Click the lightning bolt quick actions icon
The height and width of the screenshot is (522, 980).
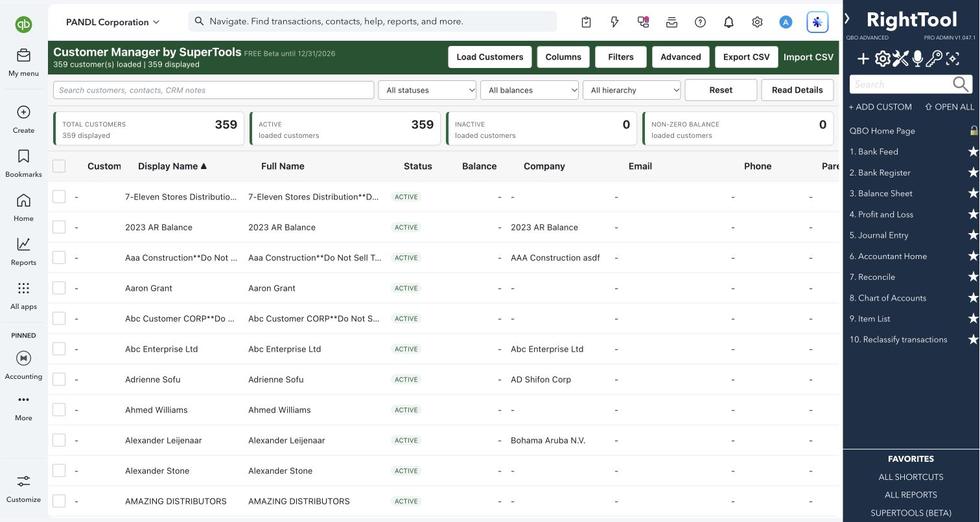(614, 22)
